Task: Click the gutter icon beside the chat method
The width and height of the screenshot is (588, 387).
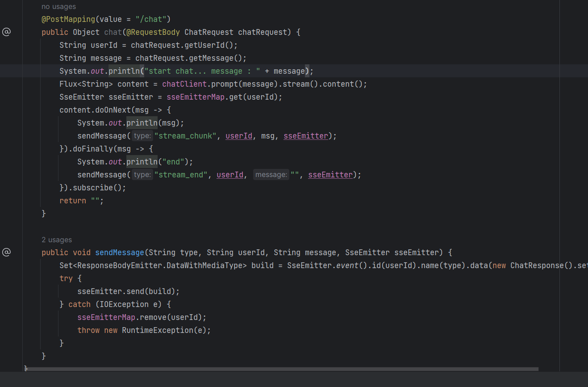Action: 6,32
